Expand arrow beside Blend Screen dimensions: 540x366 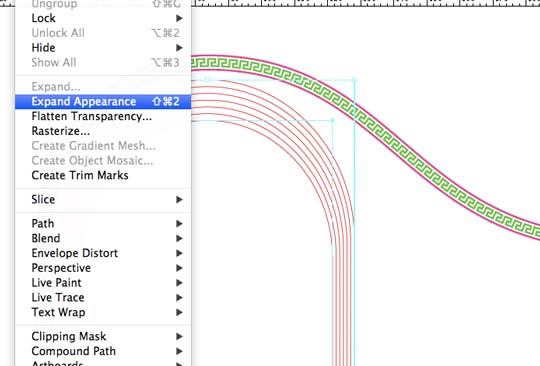click(x=179, y=239)
